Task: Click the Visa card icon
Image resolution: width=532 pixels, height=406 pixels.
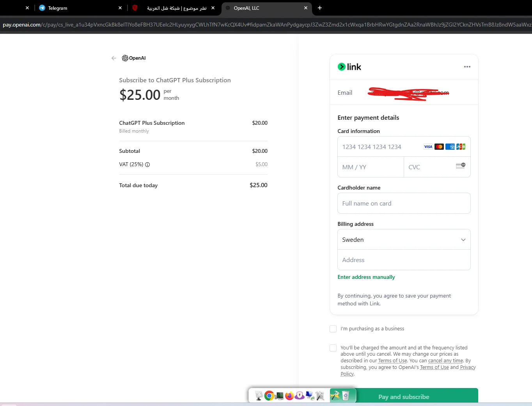Action: click(428, 147)
